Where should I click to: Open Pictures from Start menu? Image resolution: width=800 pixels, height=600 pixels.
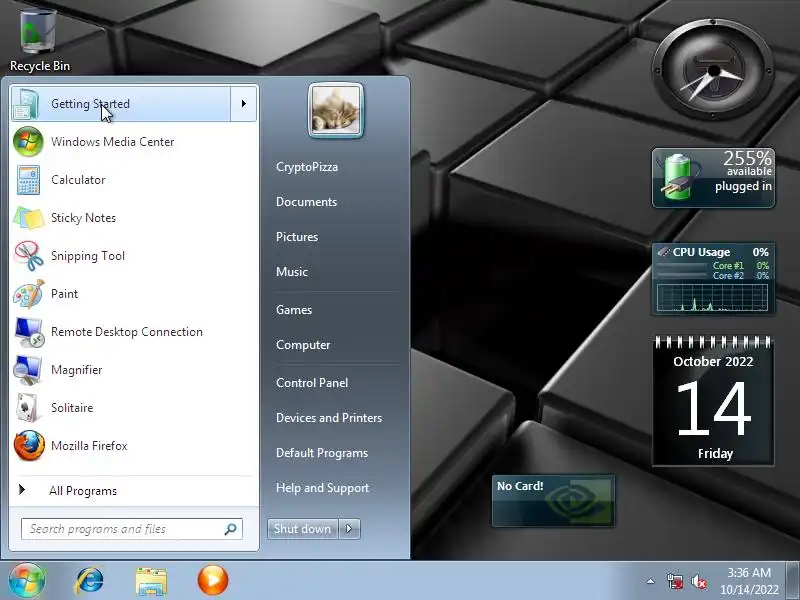[296, 237]
